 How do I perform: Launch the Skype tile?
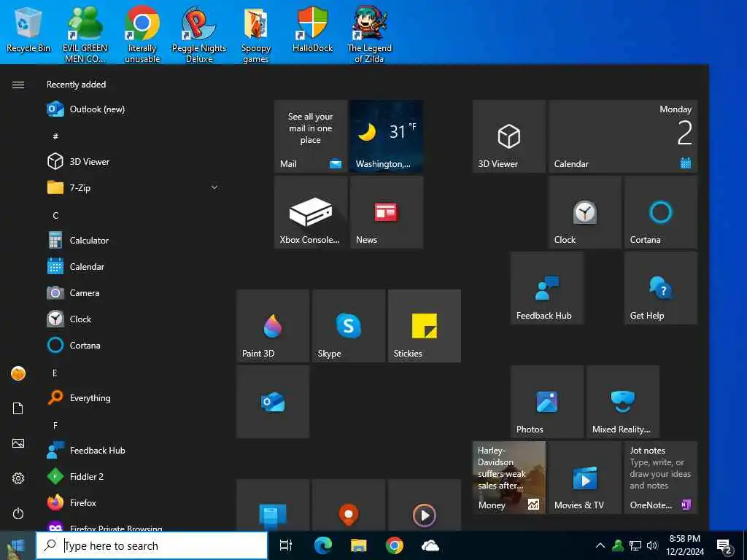[x=349, y=326]
